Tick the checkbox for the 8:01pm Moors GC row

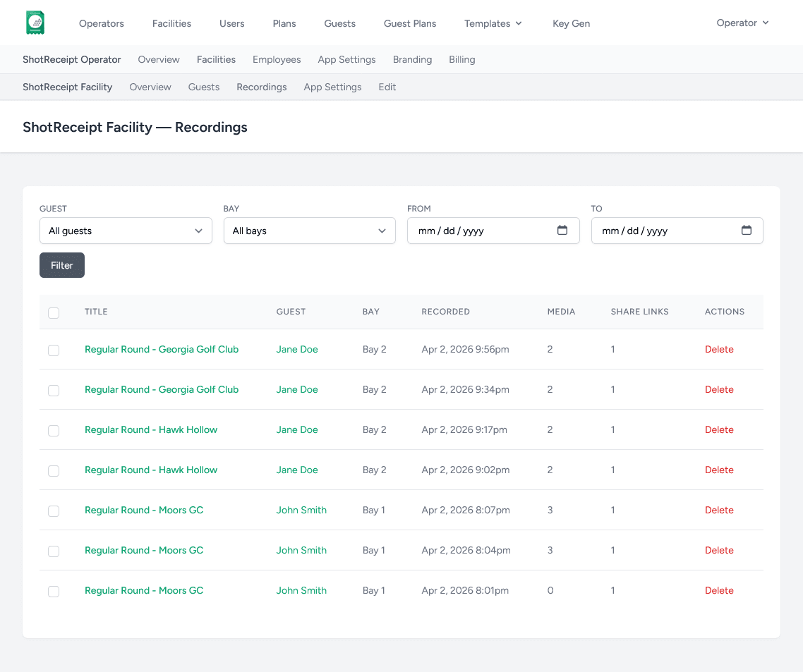coord(54,592)
